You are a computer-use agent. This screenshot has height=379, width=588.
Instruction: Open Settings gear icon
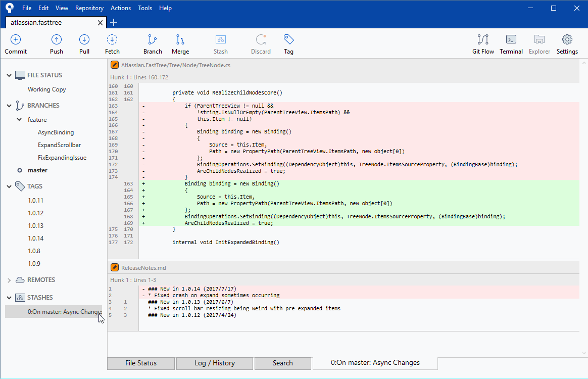(x=567, y=39)
